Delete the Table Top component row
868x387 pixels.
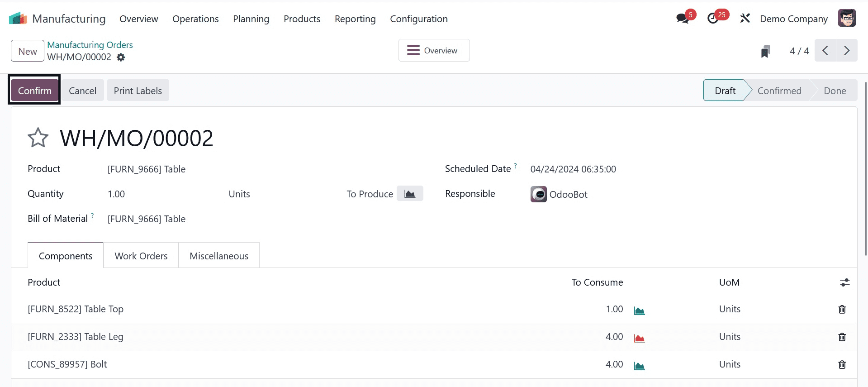pos(842,309)
